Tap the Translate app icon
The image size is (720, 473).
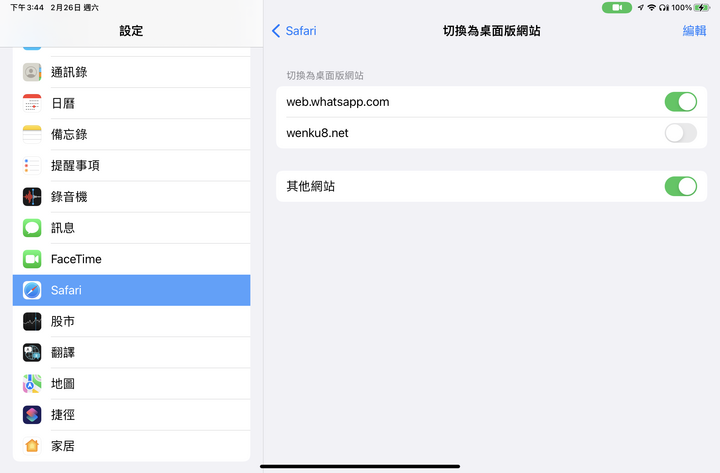click(32, 353)
